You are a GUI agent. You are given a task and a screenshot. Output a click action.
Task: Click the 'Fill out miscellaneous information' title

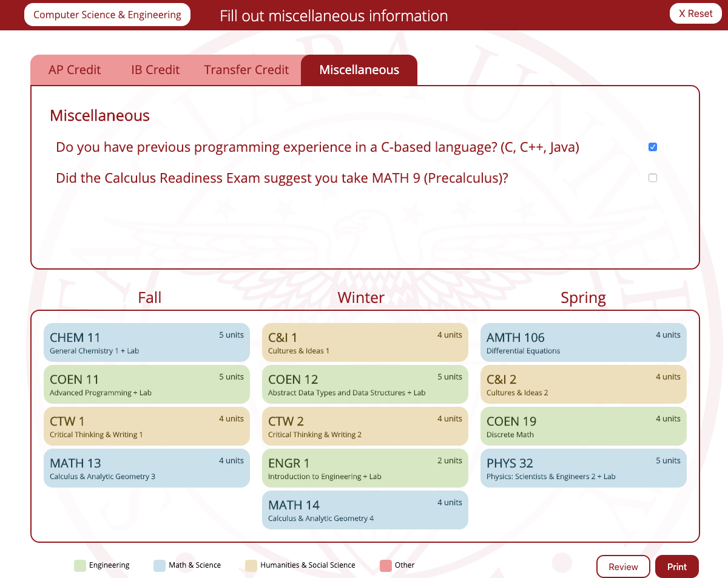[334, 16]
